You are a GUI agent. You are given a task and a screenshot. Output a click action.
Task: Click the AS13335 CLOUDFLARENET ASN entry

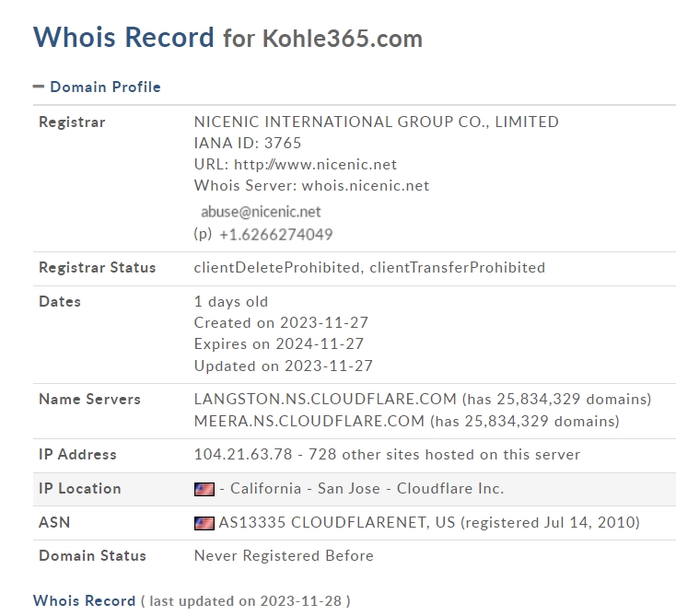(337, 522)
